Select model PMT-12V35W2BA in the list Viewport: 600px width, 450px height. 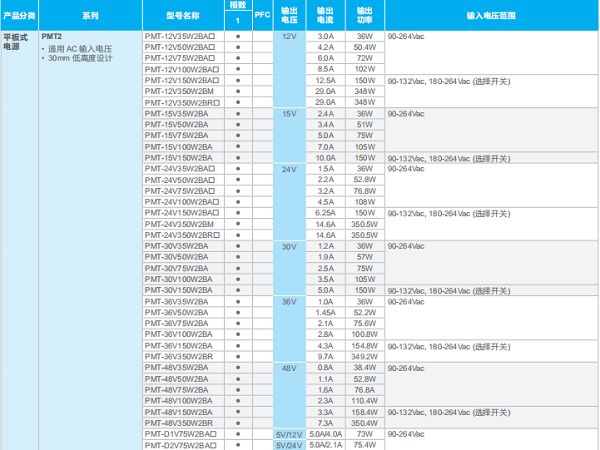tap(180, 36)
